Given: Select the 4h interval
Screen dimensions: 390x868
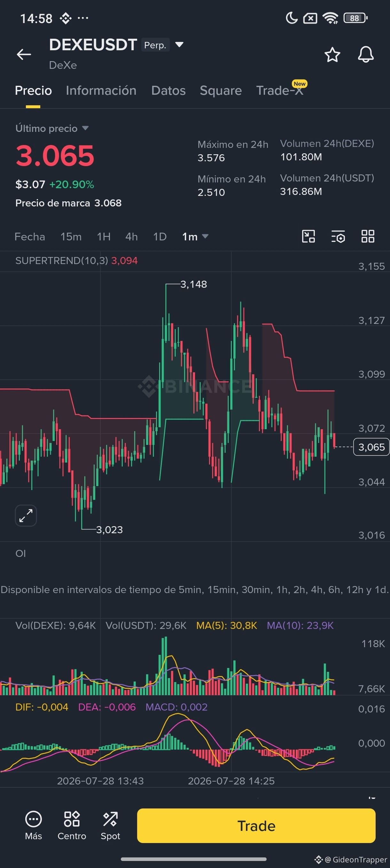Looking at the screenshot, I should click(x=132, y=237).
